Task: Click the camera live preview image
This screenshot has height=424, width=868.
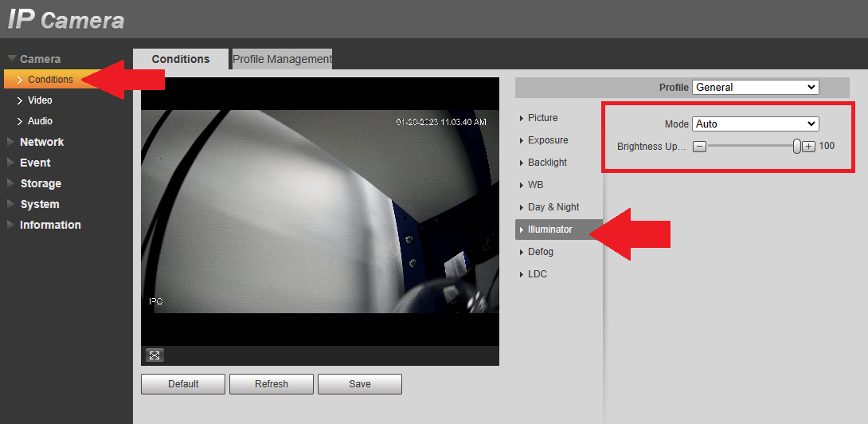Action: (320, 212)
